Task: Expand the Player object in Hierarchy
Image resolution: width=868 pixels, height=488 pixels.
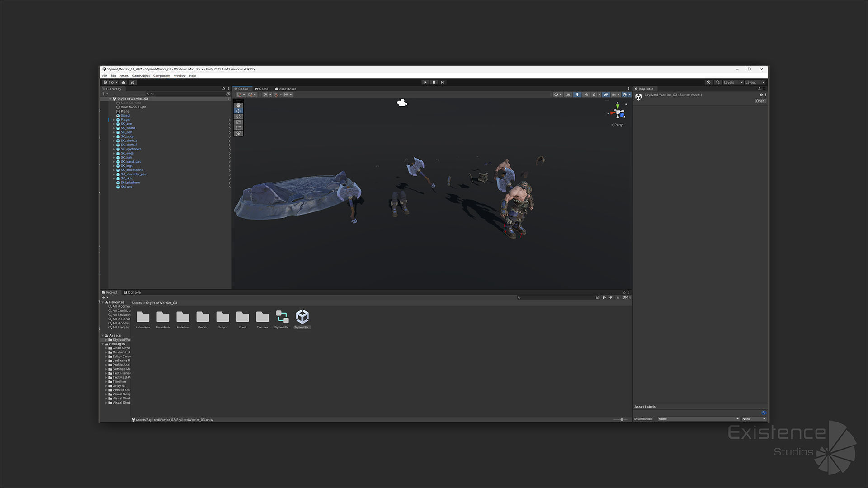Action: click(114, 120)
